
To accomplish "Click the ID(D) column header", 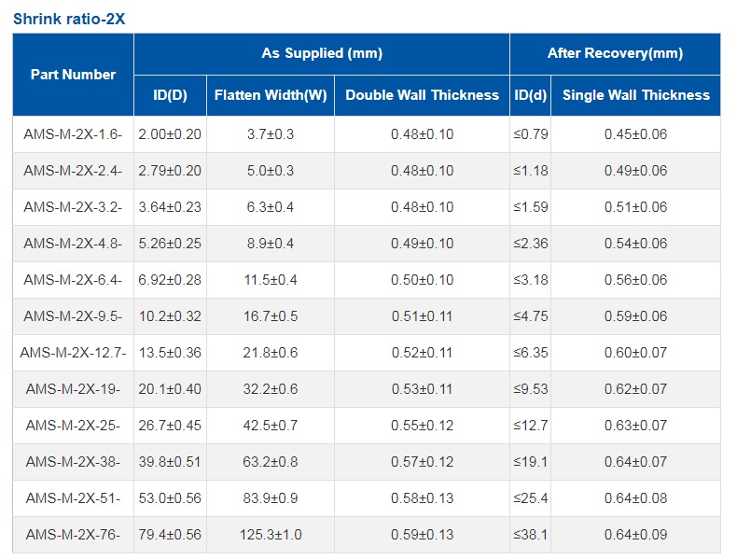I will 170,95.
